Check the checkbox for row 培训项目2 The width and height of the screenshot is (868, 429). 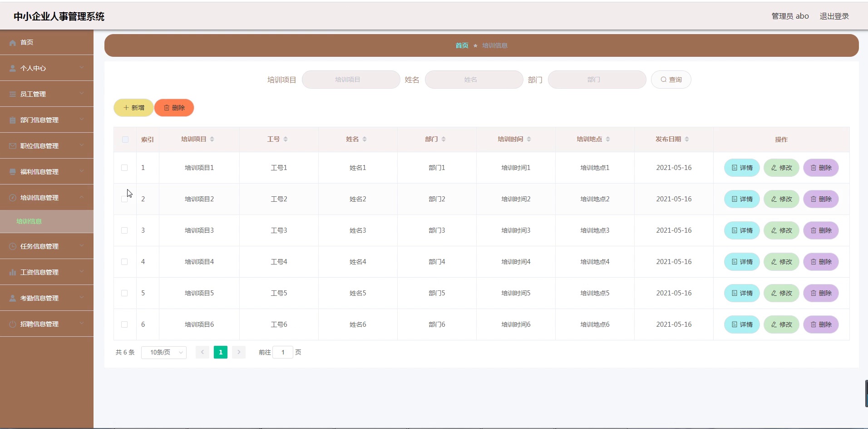point(124,199)
